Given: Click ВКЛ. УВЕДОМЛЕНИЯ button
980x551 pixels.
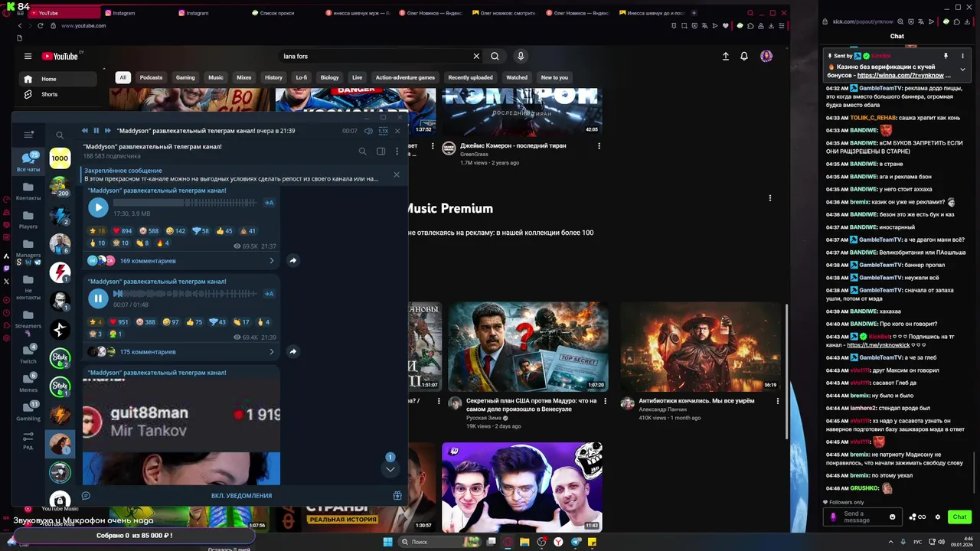Looking at the screenshot, I should click(x=241, y=496).
